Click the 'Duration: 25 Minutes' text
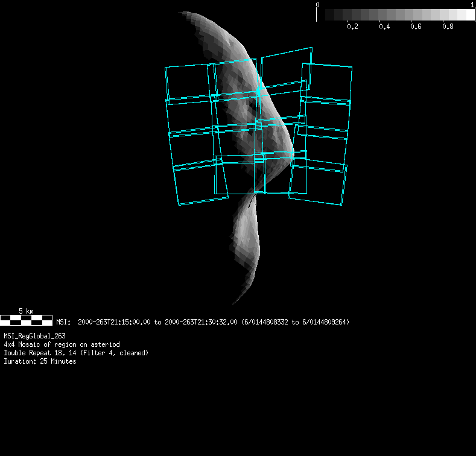 click(x=40, y=361)
